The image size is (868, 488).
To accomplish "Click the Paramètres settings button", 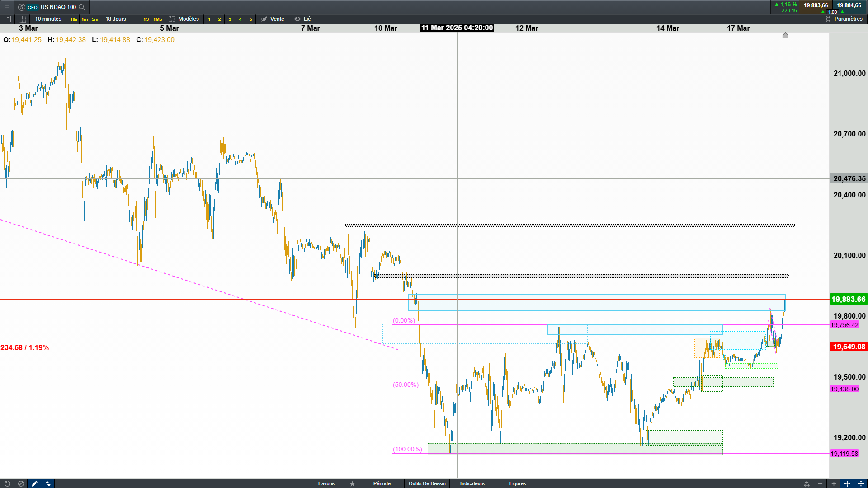I will point(844,19).
